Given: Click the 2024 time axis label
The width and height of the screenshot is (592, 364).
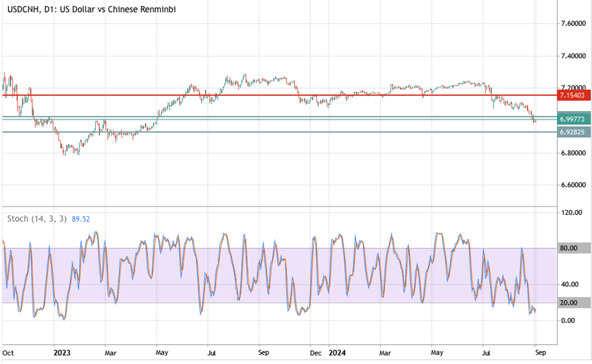Looking at the screenshot, I should point(337,352).
